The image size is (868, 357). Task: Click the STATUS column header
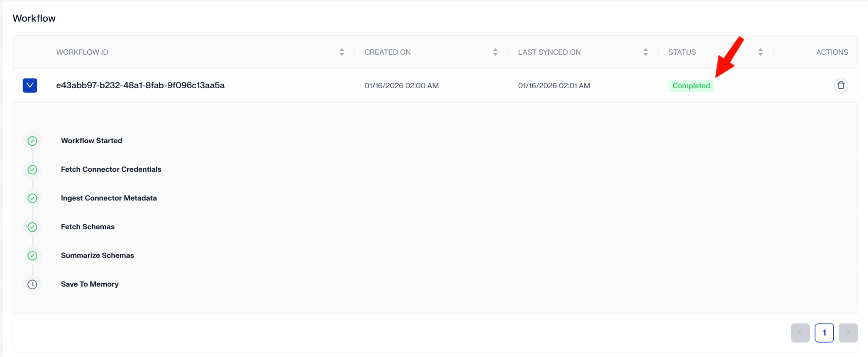click(x=682, y=52)
